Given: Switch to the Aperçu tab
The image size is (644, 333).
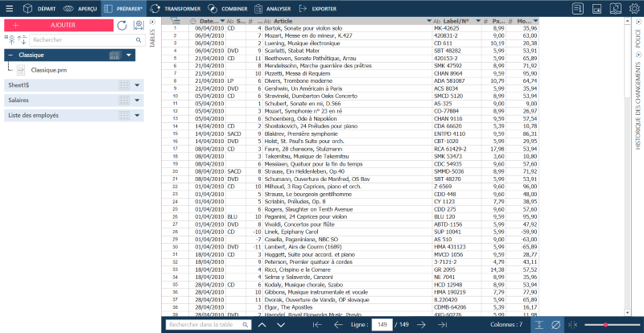Looking at the screenshot, I should tap(80, 8).
